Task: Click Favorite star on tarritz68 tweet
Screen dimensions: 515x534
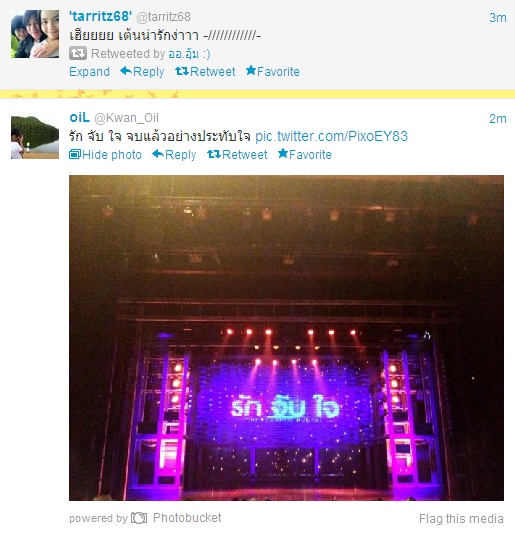Action: click(x=251, y=70)
